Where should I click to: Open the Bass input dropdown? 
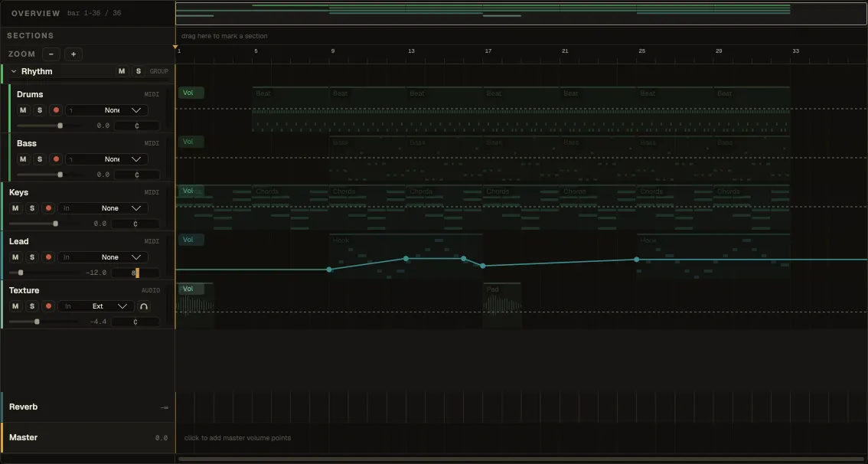click(107, 159)
